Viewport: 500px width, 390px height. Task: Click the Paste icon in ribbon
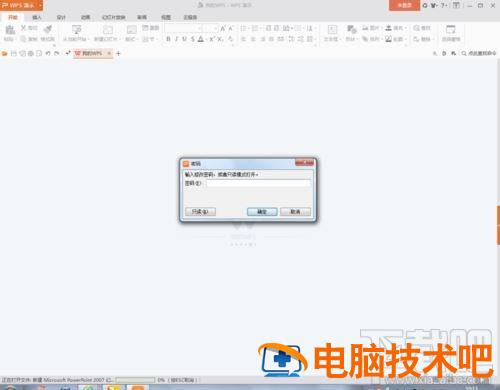click(10, 30)
